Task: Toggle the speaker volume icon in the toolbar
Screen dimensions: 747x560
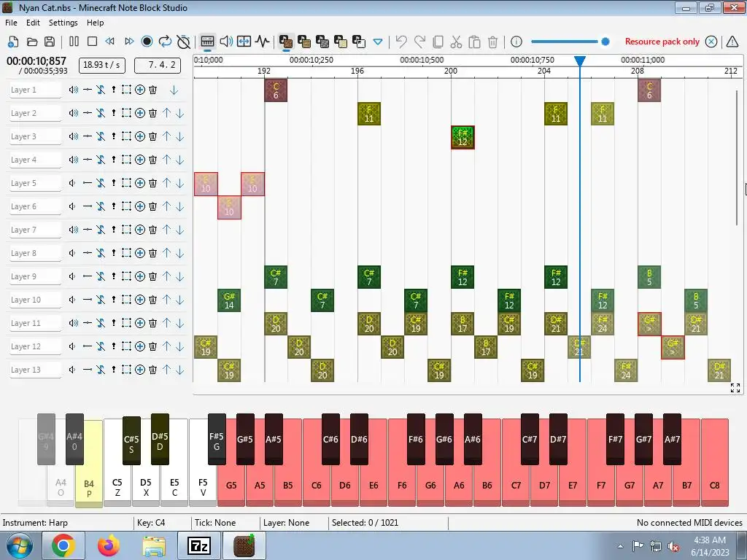Action: [226, 42]
